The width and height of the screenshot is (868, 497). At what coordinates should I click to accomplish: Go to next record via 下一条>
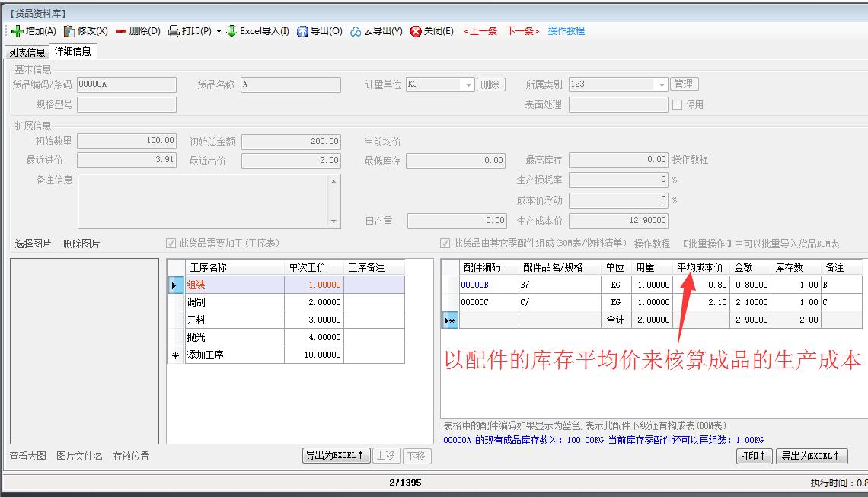click(523, 31)
